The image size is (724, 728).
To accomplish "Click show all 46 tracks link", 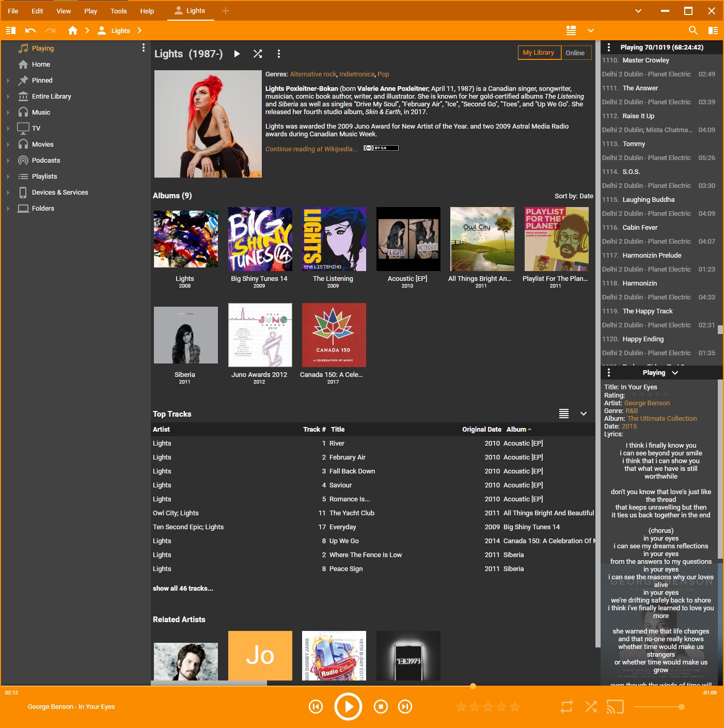I will (x=183, y=589).
